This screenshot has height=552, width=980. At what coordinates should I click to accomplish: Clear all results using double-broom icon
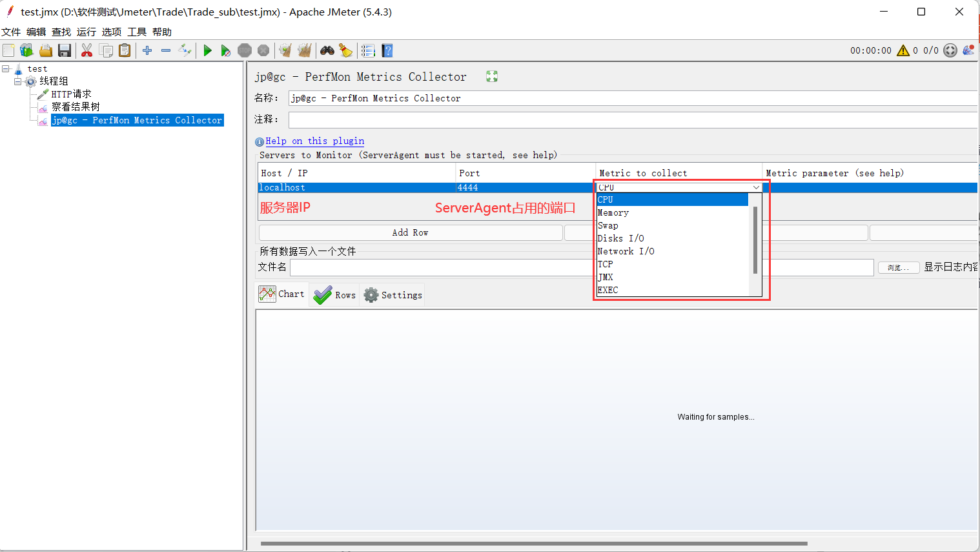coord(304,50)
